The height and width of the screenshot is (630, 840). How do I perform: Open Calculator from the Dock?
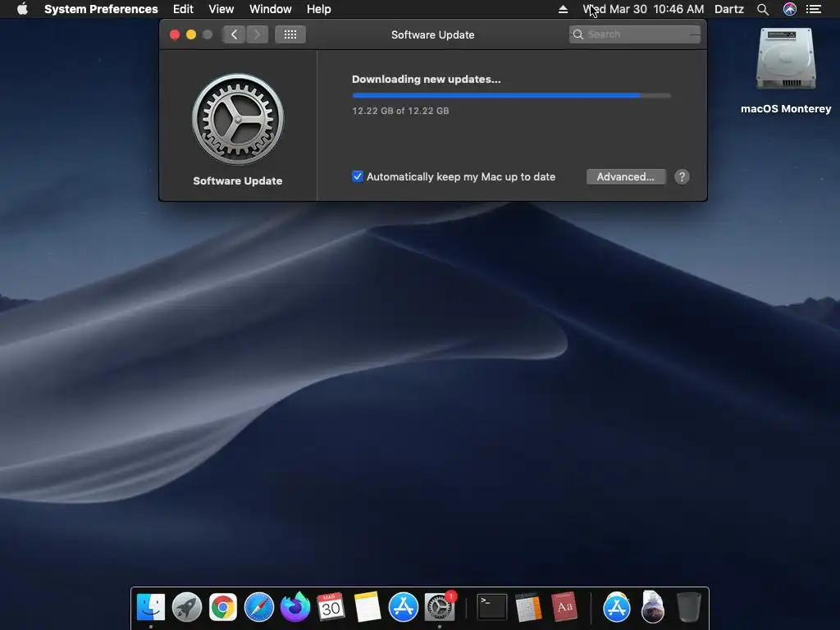click(528, 607)
